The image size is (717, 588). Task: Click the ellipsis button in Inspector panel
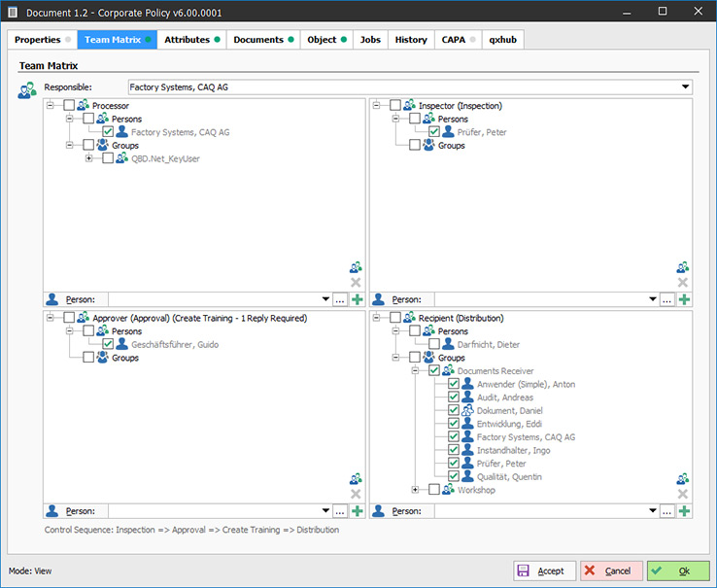pos(666,300)
